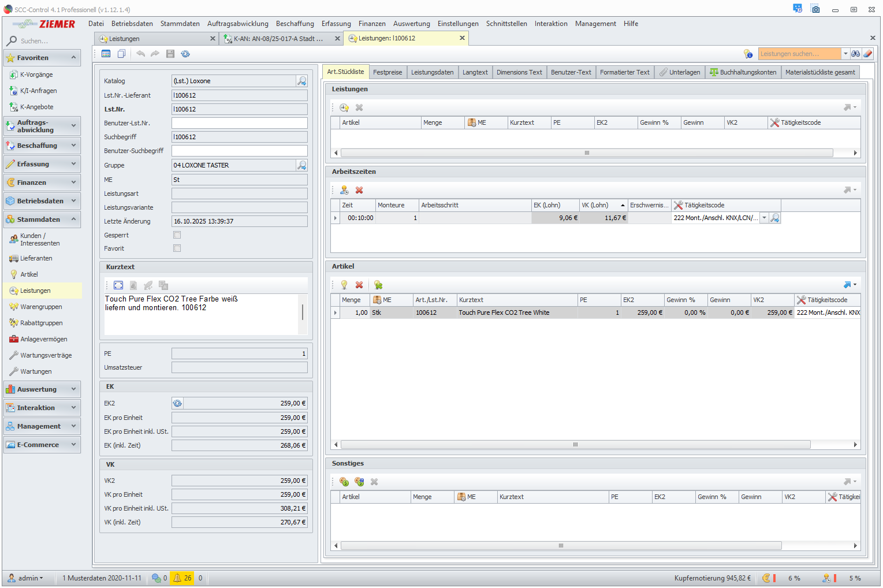Click the lightbulb icon in Artikel section
The width and height of the screenshot is (883, 588).
coord(344,285)
